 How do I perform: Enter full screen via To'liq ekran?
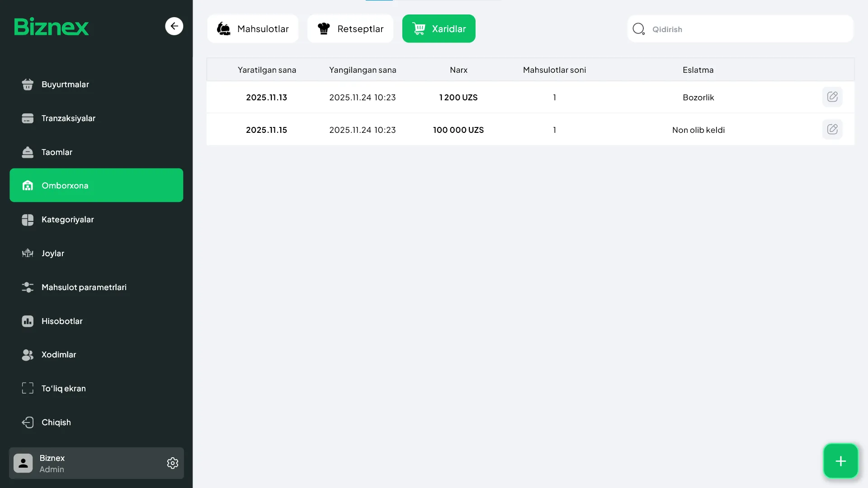63,389
